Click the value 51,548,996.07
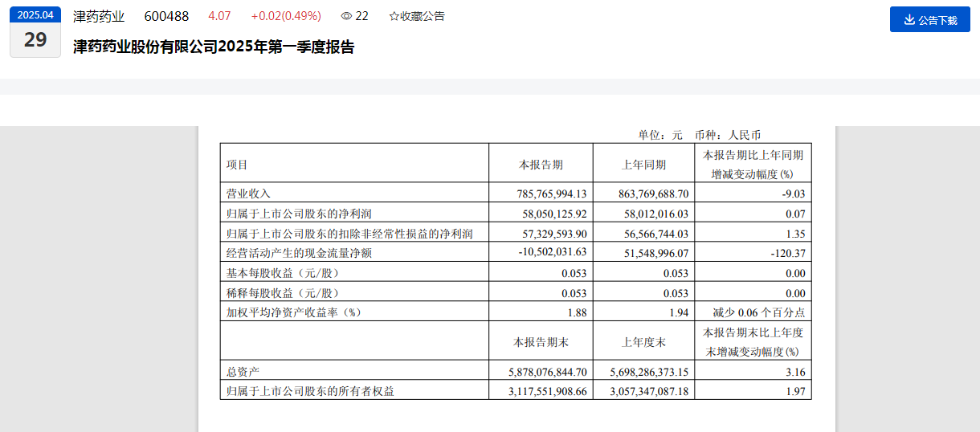Screen dimensions: 980x432 656,253
